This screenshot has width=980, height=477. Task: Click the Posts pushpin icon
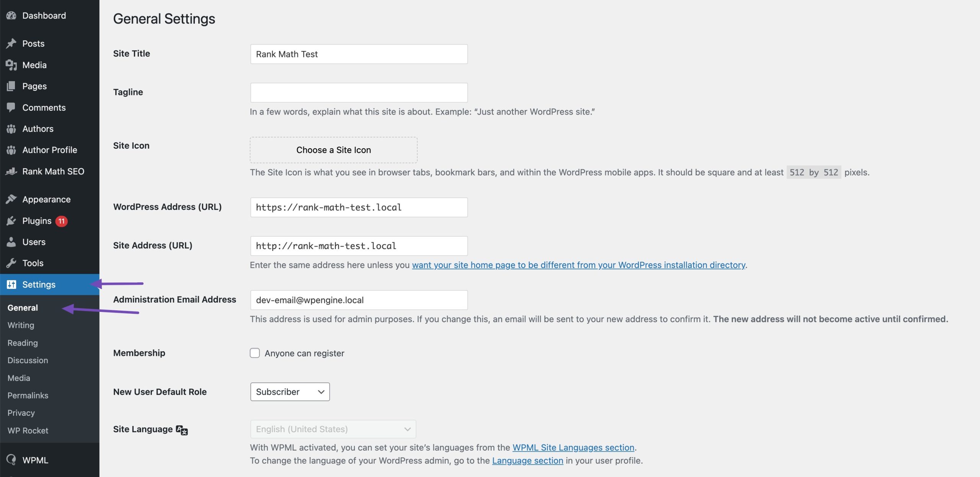pos(11,43)
